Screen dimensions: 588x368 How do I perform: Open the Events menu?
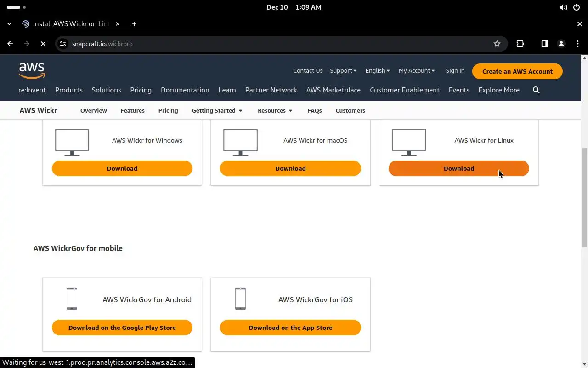[x=459, y=90]
